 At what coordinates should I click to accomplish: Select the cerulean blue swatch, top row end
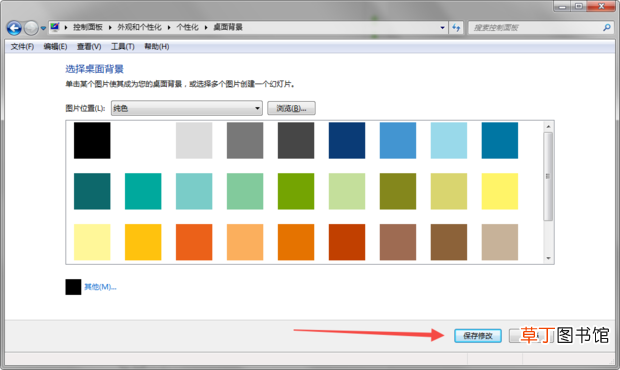point(500,140)
